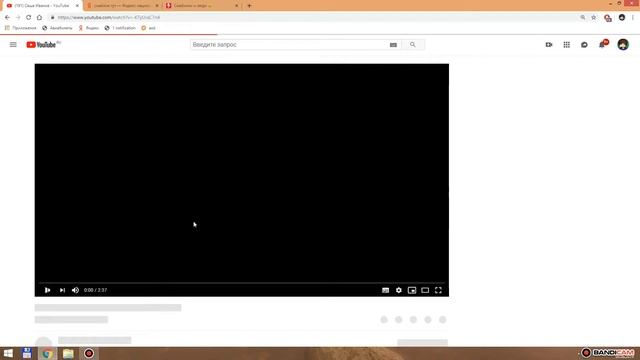This screenshot has height=360, width=640.
Task: Open the Chrome three-dot menu
Action: (633, 18)
